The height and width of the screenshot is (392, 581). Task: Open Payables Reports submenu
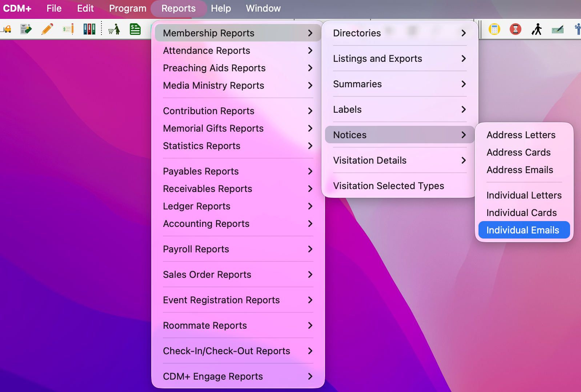click(x=238, y=171)
